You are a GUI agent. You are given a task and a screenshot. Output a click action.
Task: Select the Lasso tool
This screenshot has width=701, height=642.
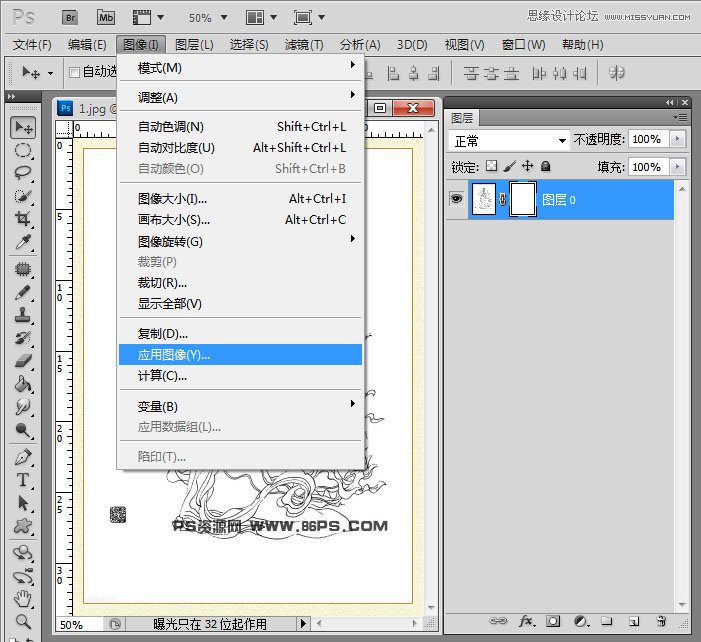(23, 173)
